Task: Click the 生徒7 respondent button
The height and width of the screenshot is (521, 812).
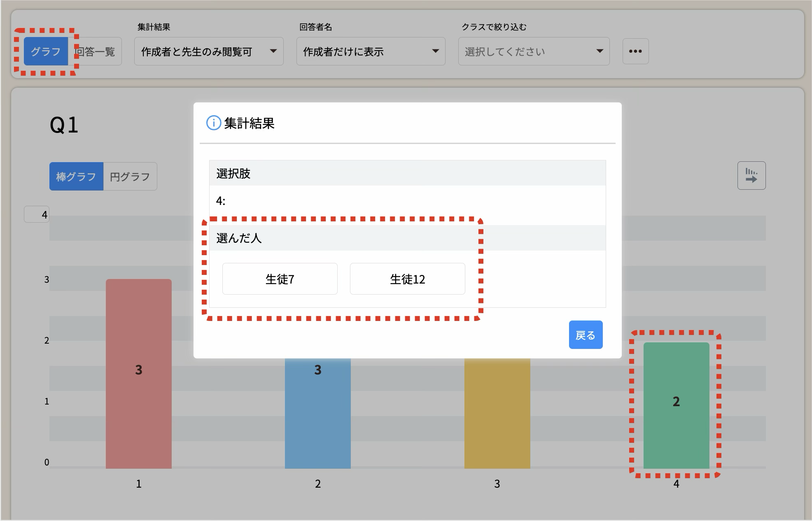Action: 280,279
